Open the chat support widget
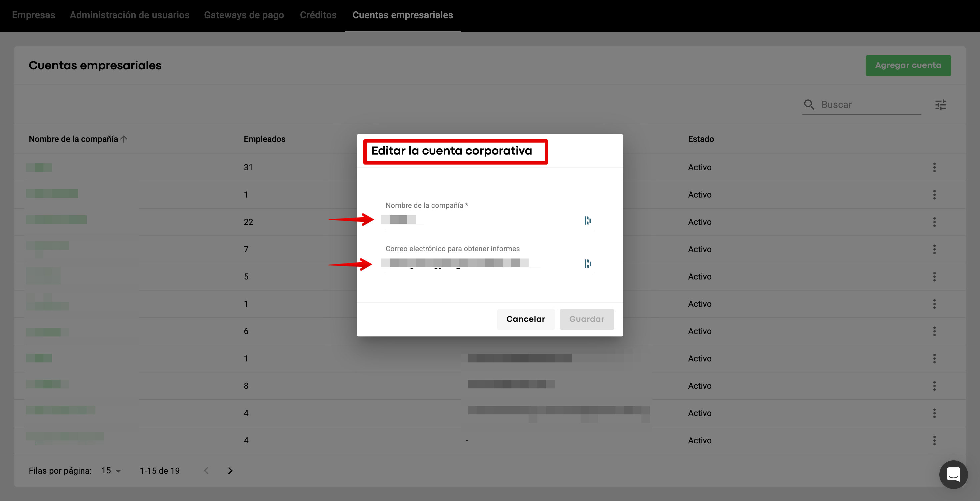The width and height of the screenshot is (980, 501). (953, 474)
